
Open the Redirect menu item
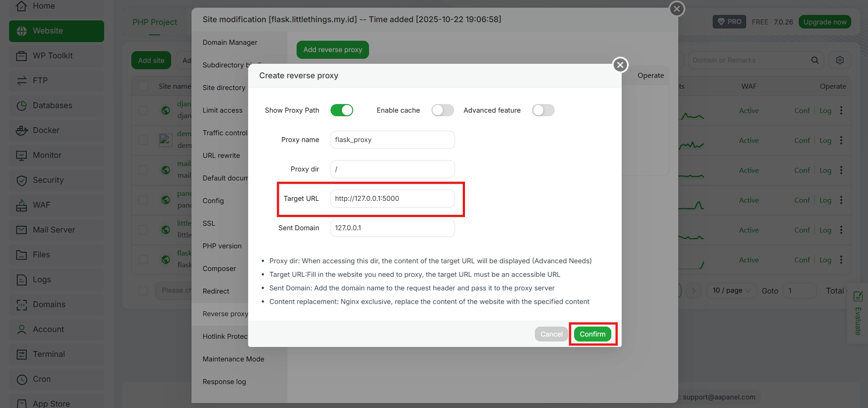(x=216, y=291)
